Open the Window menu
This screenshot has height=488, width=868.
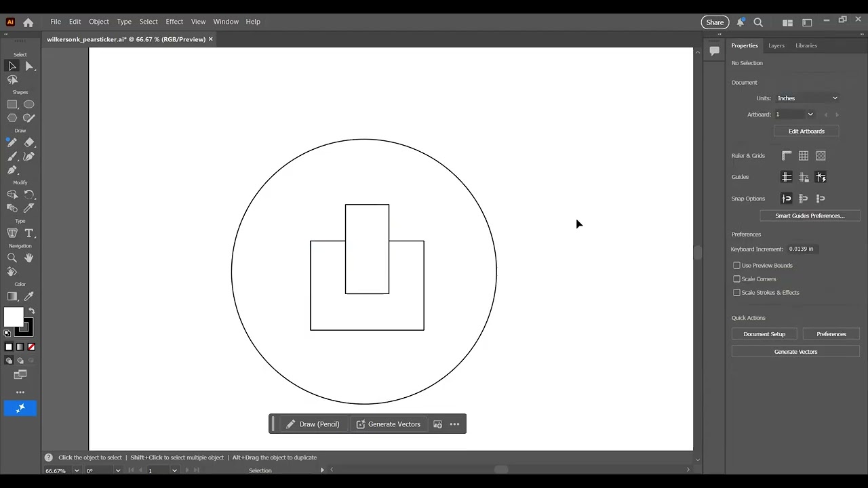tap(226, 22)
